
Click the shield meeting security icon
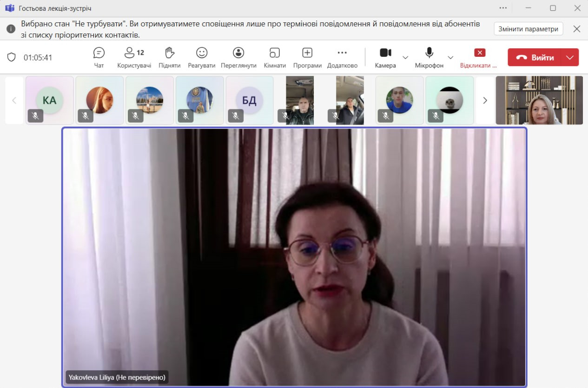(x=11, y=57)
